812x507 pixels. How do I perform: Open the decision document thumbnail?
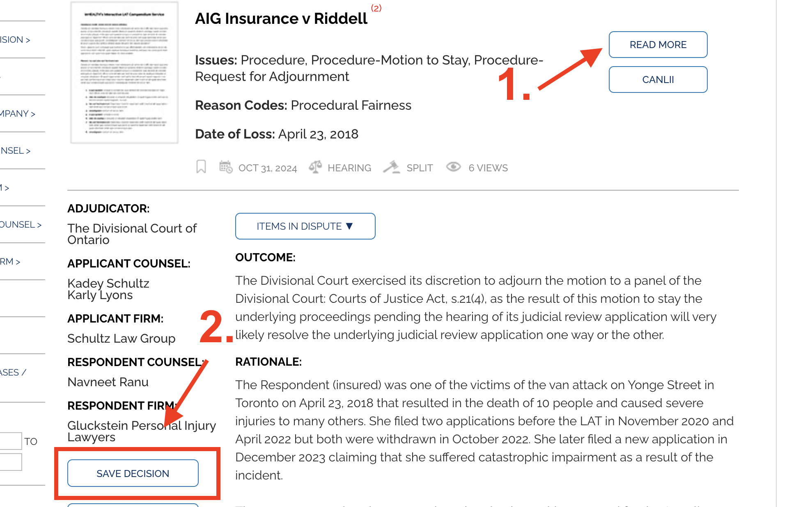point(124,73)
